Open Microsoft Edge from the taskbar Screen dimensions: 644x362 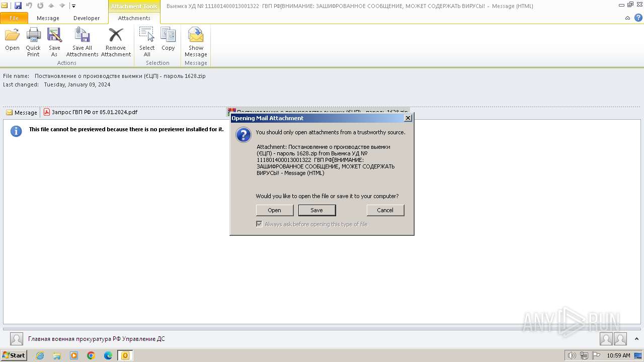tap(108, 355)
